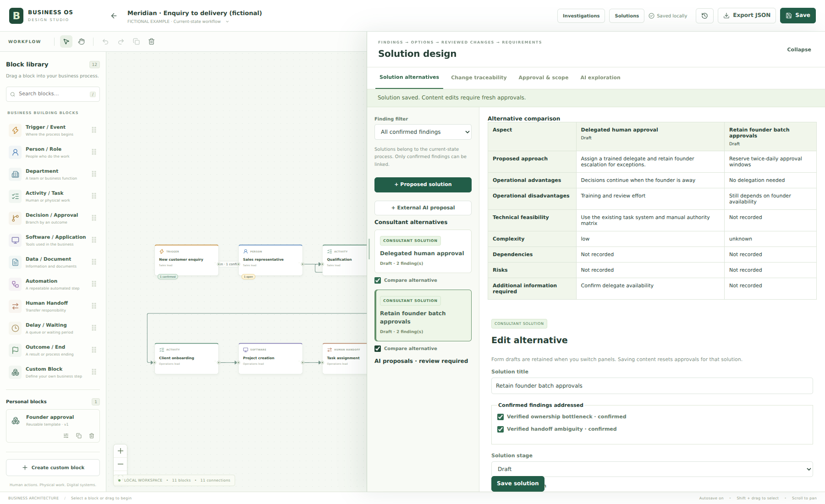Open the Finding filter dropdown
825x504 pixels.
tap(423, 132)
